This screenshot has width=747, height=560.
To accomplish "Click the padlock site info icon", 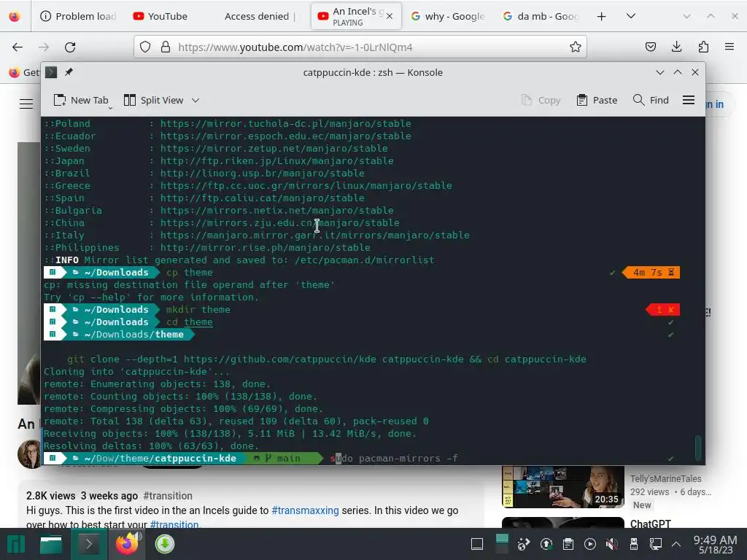I will [166, 47].
